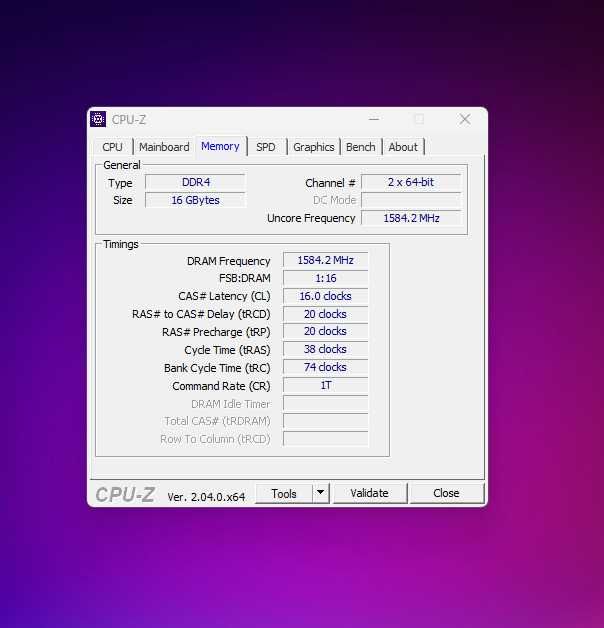
Task: Click the "CPU-Z" window title text
Action: [129, 120]
